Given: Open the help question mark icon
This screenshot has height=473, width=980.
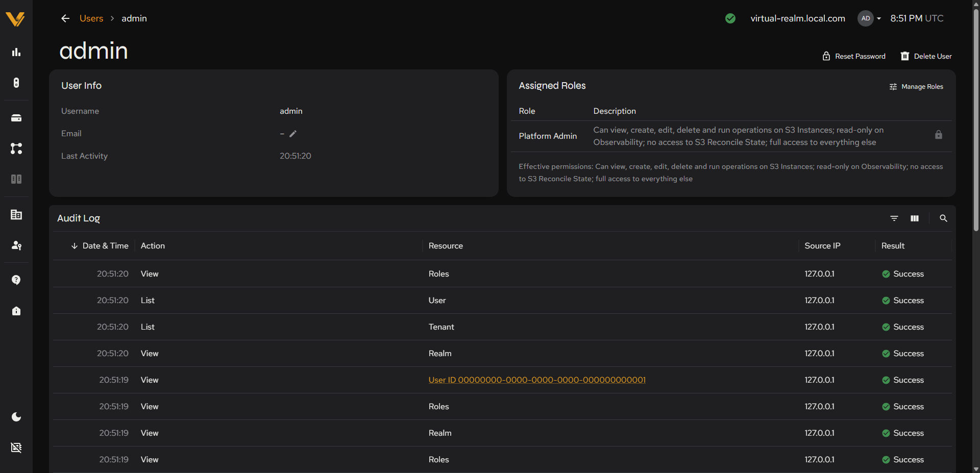Looking at the screenshot, I should tap(16, 280).
